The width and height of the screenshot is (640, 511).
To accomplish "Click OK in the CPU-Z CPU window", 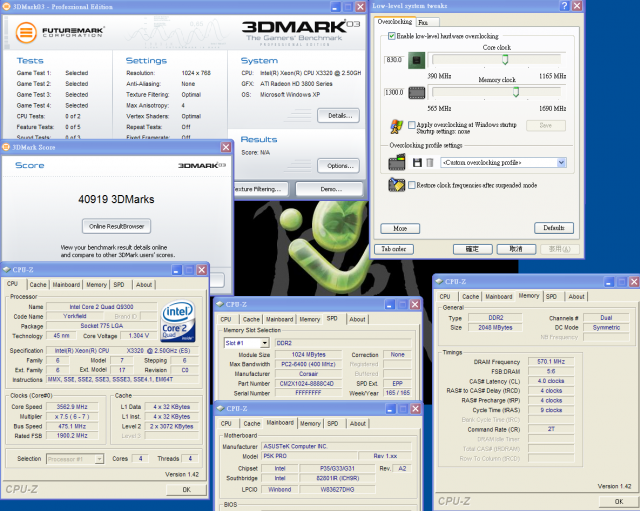I will tap(187, 489).
